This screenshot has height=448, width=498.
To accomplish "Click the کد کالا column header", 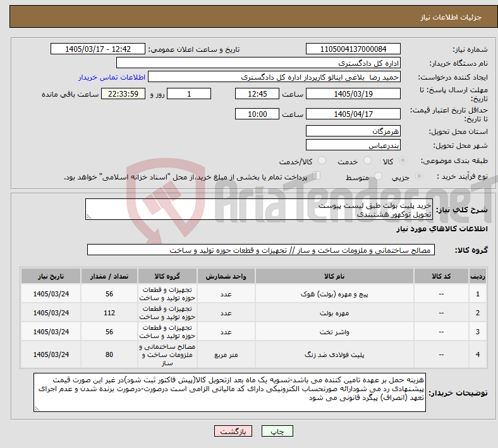I will point(441,276).
